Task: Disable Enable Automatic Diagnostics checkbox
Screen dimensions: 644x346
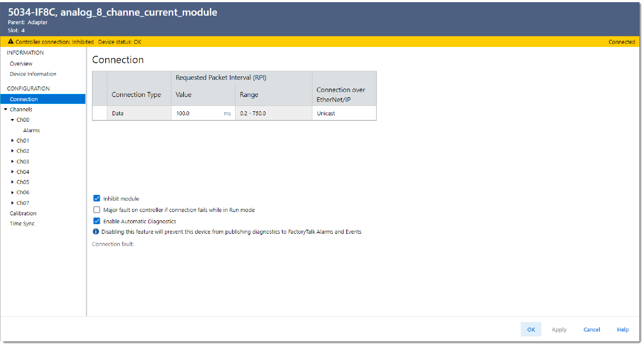Action: click(x=97, y=221)
